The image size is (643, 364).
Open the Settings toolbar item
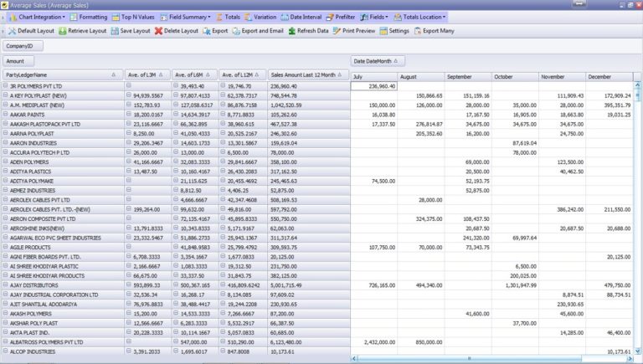tap(383, 31)
